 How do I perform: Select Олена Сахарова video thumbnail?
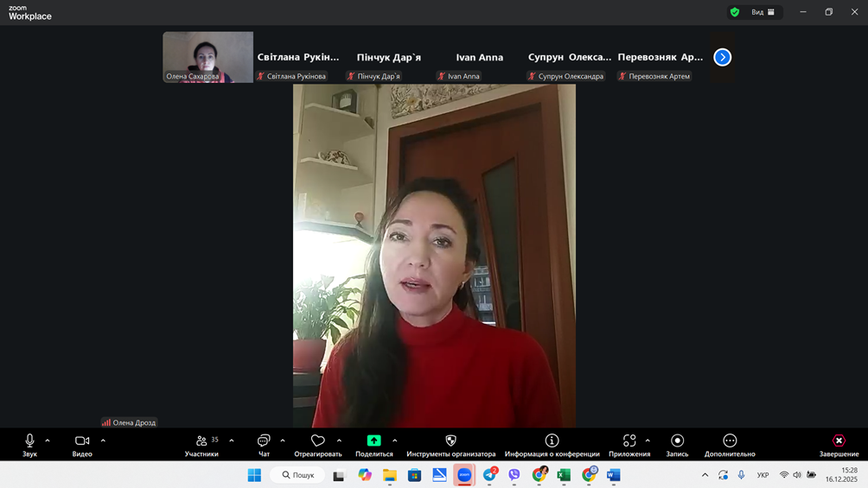click(207, 56)
